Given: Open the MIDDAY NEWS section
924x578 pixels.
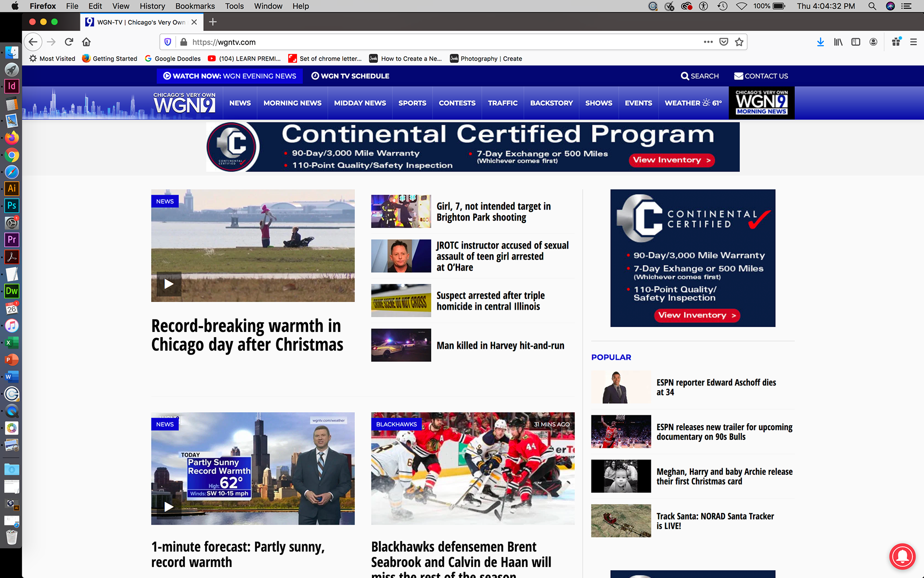Looking at the screenshot, I should click(360, 103).
